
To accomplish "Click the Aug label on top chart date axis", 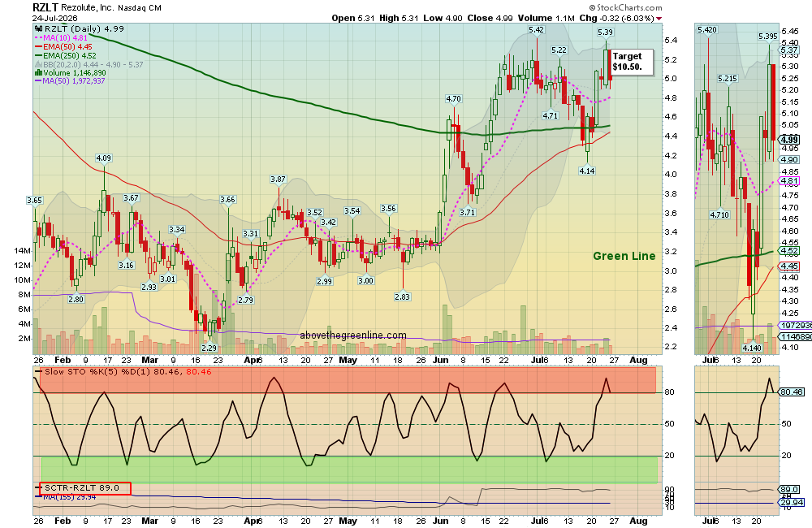I will pyautogui.click(x=638, y=360).
